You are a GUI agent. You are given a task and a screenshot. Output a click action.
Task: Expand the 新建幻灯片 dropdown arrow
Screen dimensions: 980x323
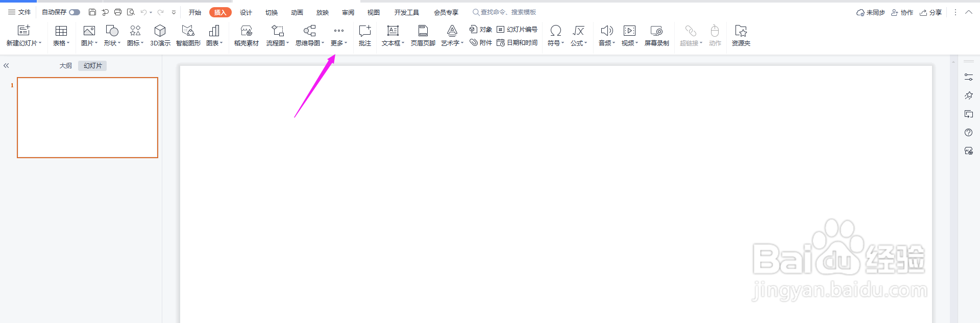tap(40, 43)
